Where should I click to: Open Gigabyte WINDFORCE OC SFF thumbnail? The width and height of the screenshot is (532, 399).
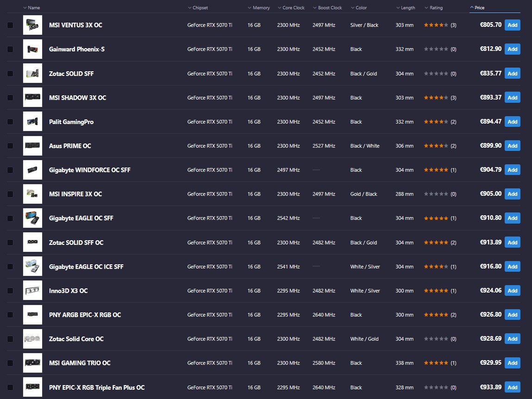(32, 169)
